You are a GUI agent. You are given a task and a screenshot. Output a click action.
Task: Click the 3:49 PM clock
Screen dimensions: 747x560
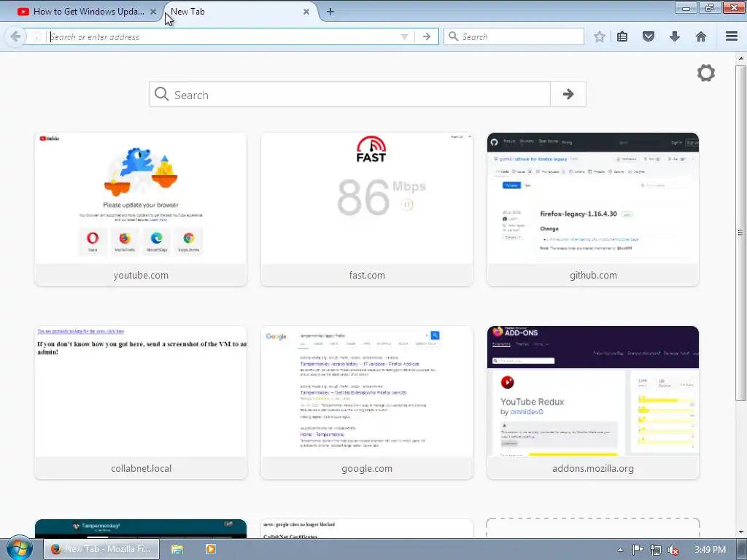[x=710, y=550]
